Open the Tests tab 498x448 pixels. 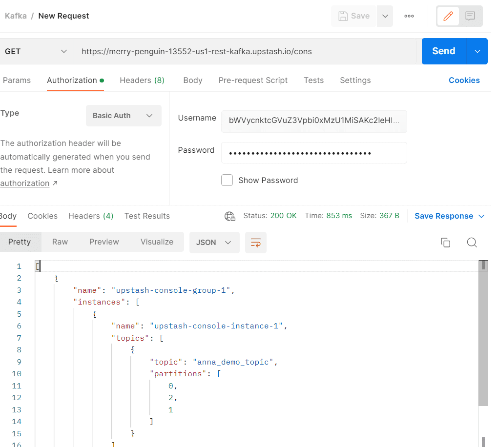313,81
